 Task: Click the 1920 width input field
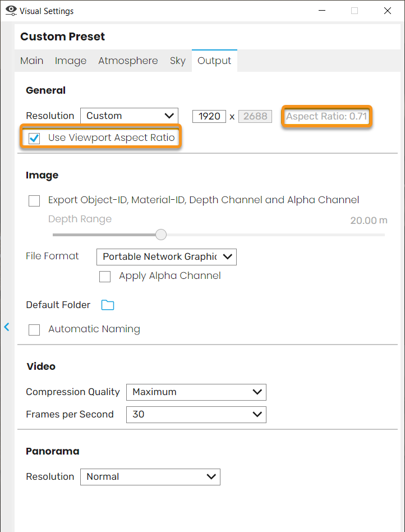pyautogui.click(x=209, y=116)
